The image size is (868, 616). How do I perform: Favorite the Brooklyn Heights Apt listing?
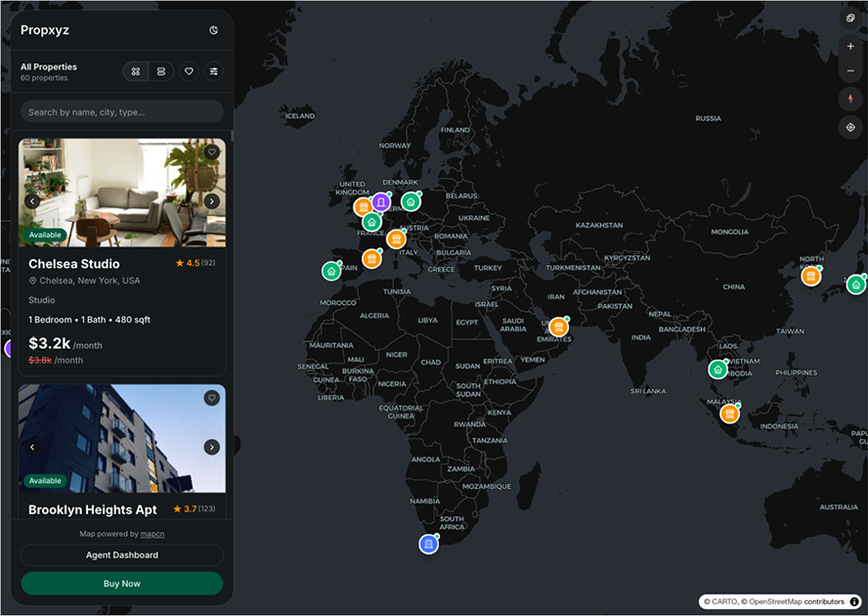click(211, 398)
